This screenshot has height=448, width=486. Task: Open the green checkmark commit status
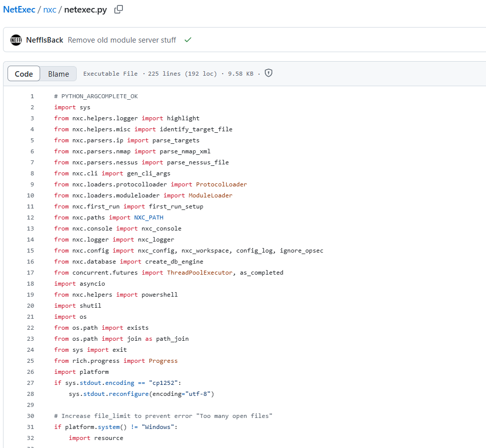[x=188, y=40]
